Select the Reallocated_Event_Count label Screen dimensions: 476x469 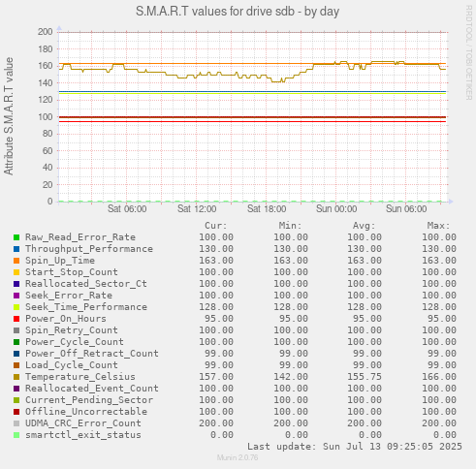pos(92,389)
